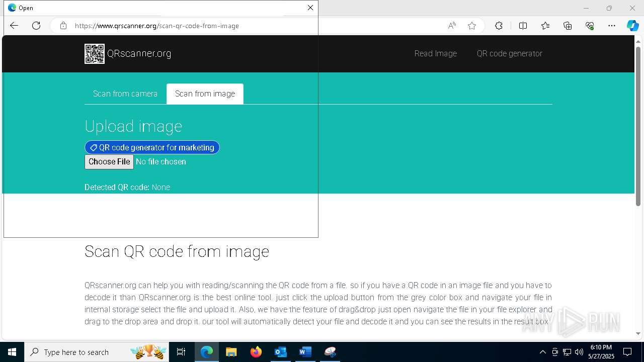Launch Copilot icon in Edge toolbar

pyautogui.click(x=633, y=26)
